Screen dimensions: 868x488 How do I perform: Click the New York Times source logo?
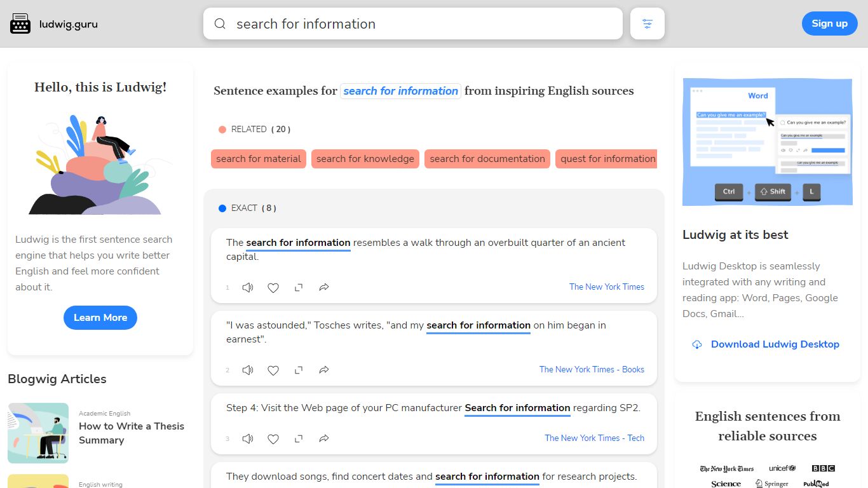click(727, 469)
